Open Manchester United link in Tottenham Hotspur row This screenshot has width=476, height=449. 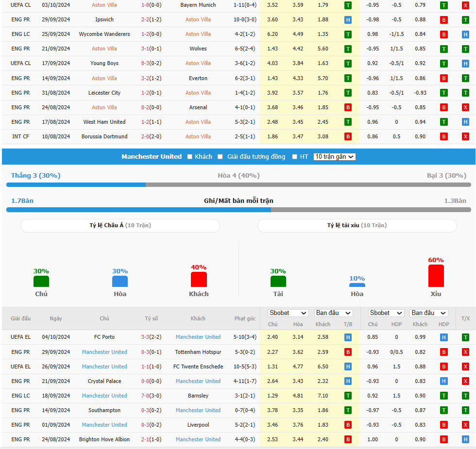(x=104, y=352)
